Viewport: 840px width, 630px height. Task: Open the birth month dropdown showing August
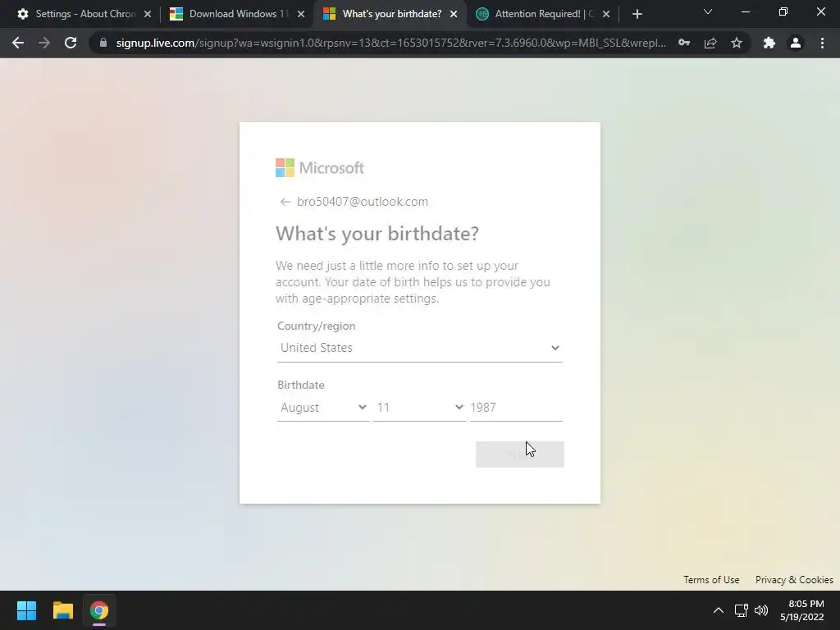pos(323,408)
